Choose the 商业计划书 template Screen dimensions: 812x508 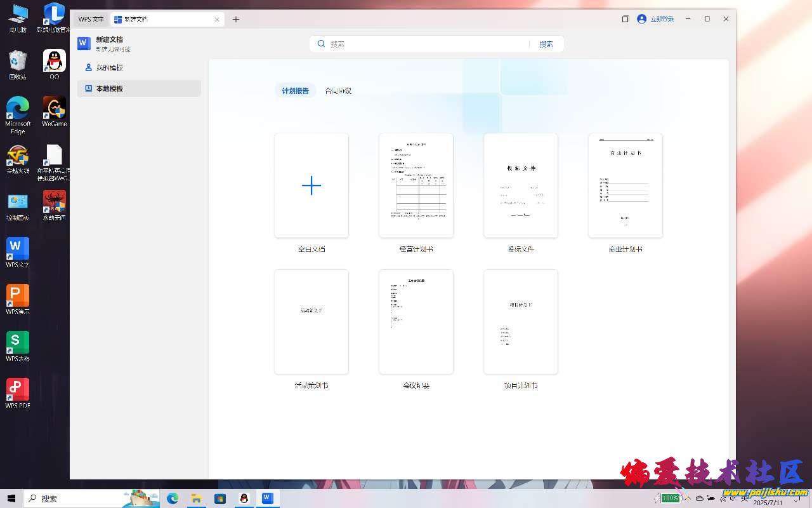625,185
